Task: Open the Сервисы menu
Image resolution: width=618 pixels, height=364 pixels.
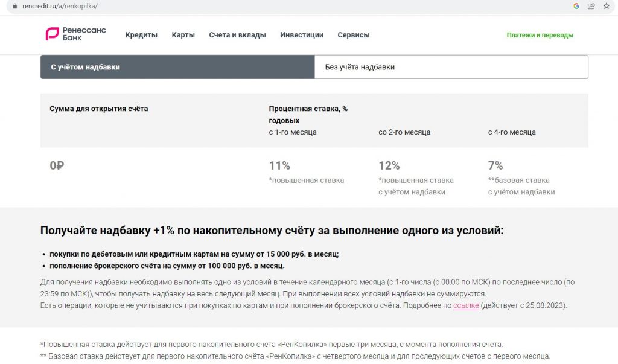Action: click(x=354, y=35)
